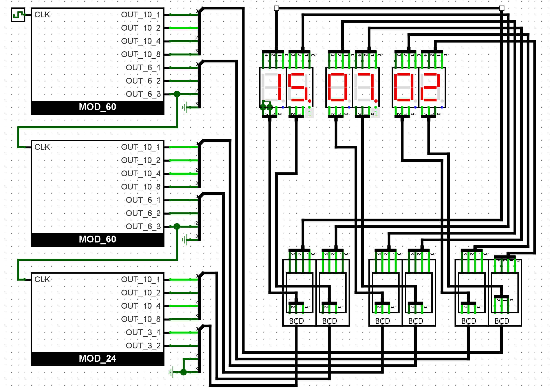
Task: Expand the top-right wire connector square
Action: [x=502, y=8]
